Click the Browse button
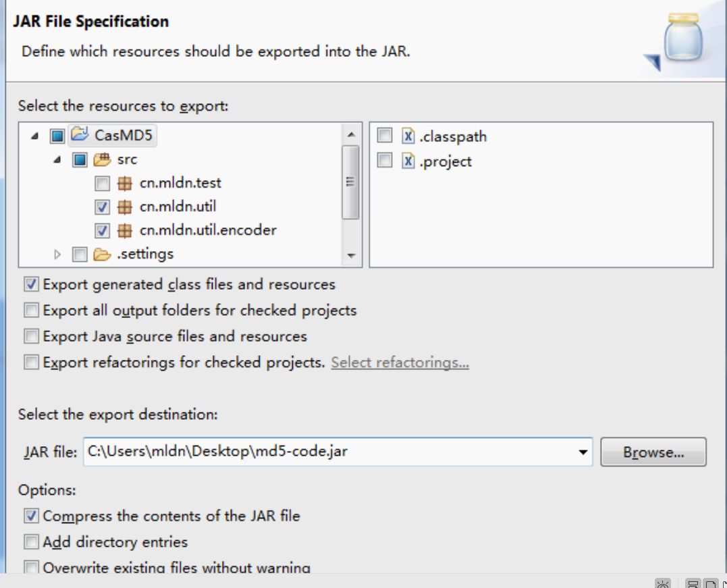This screenshot has height=588, width=727. pos(653,452)
